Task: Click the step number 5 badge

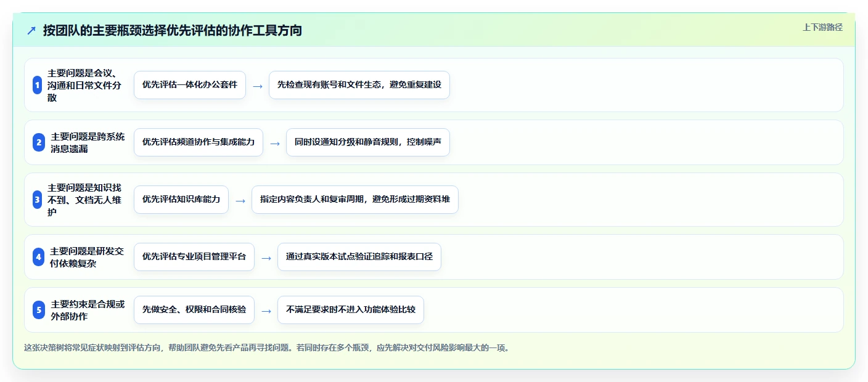Action: coord(39,310)
